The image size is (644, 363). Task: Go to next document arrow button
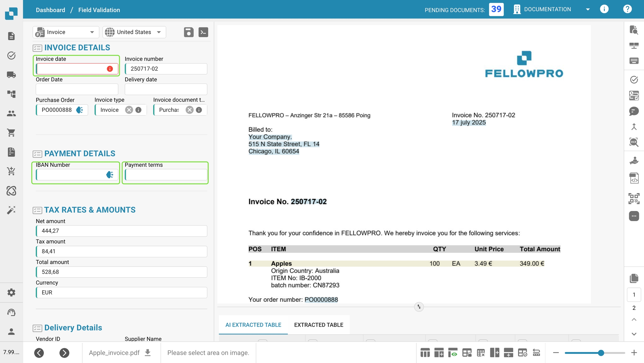pyautogui.click(x=64, y=353)
